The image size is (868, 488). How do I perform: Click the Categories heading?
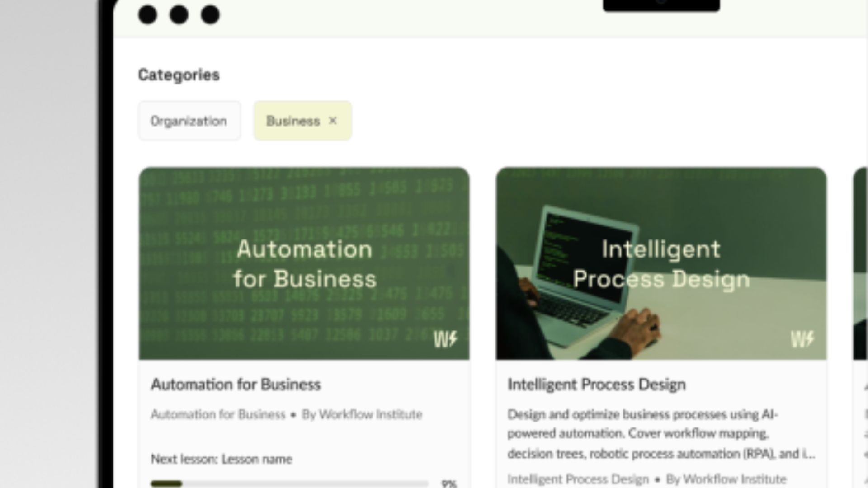[x=179, y=75]
